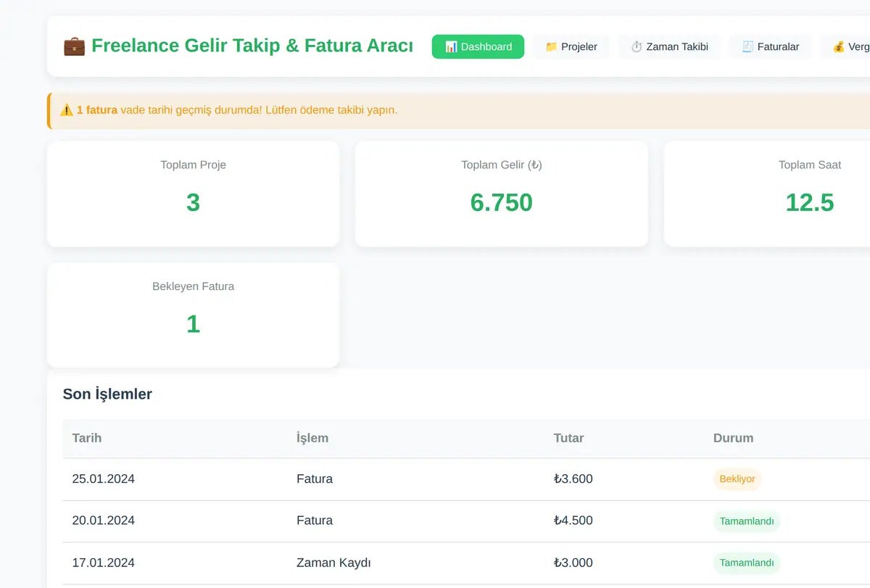Click the warning icon in the overdue alert
This screenshot has height=588, width=870.
pos(66,110)
